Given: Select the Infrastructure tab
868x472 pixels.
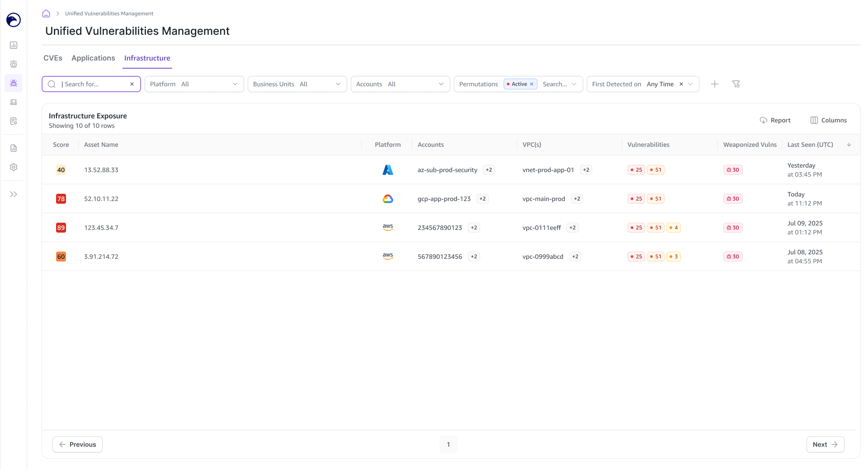Looking at the screenshot, I should tap(147, 58).
